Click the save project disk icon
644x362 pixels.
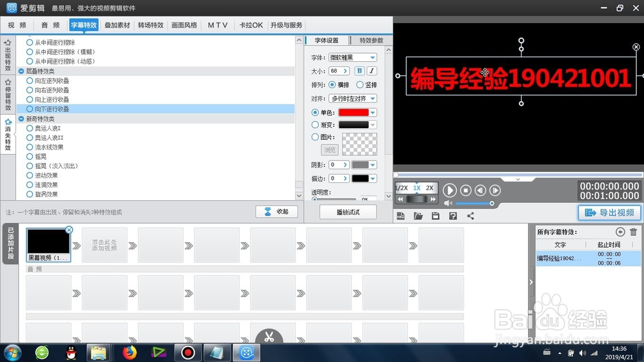pyautogui.click(x=435, y=216)
